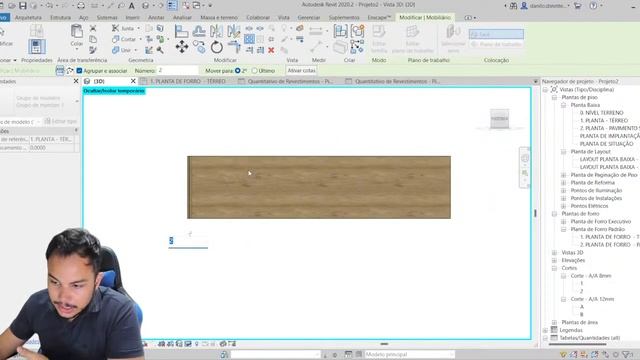640x360 pixels.
Task: Close the {3D} view tab
Action: pyautogui.click(x=133, y=81)
